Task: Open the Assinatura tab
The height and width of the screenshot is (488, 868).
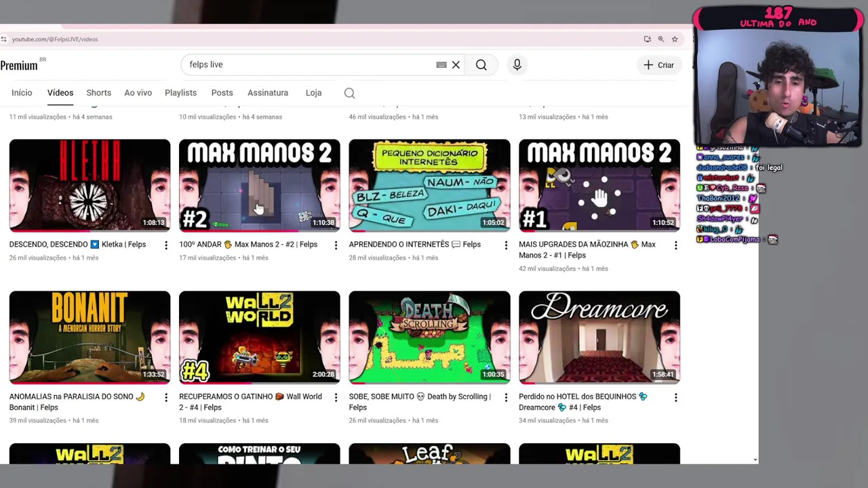Action: tap(268, 93)
